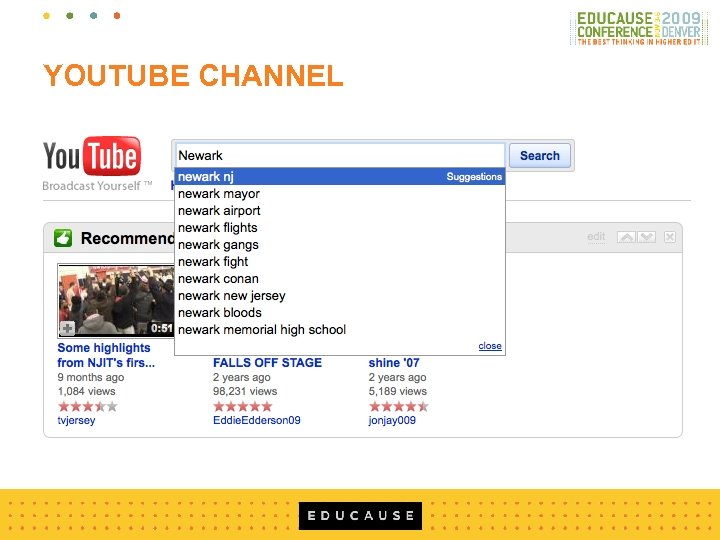Close the Recommended module with X
Screen dimensions: 720x540
669,237
